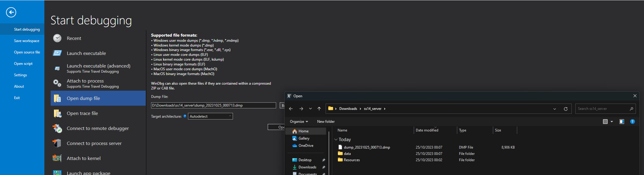
Task: Open the Recent list with the clock icon
Action: pyautogui.click(x=98, y=38)
